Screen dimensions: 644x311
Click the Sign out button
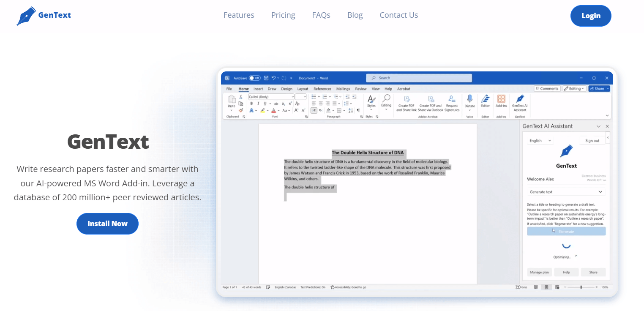click(x=592, y=141)
